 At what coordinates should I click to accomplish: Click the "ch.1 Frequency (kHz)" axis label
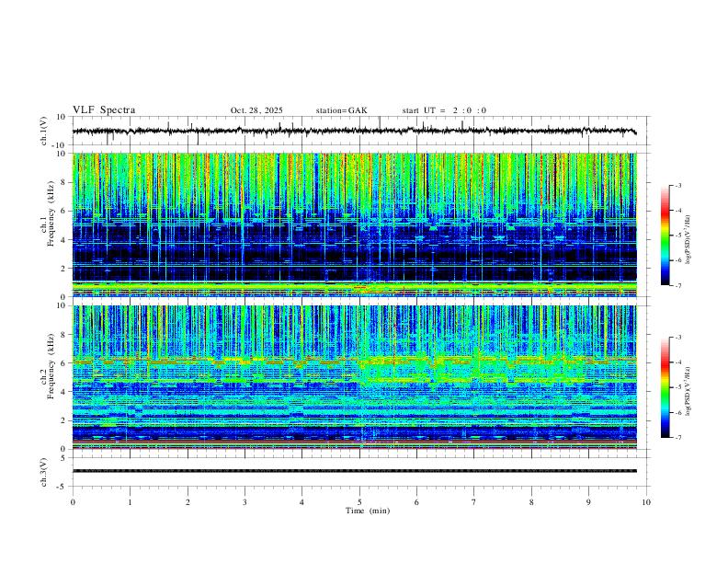point(47,213)
